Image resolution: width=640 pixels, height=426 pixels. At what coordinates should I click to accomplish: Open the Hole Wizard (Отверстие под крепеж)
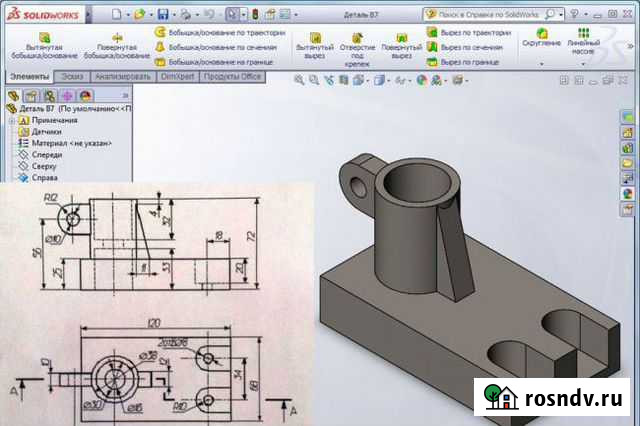(357, 49)
